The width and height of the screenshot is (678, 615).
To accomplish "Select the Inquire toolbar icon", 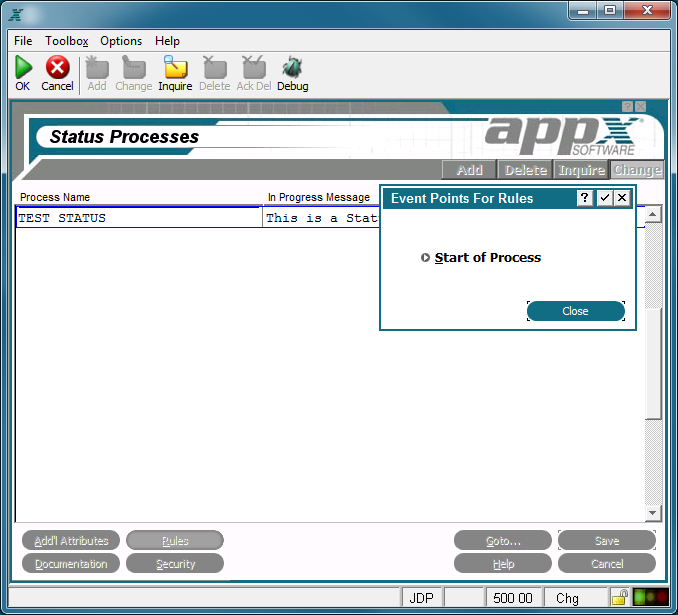I will 175,67.
